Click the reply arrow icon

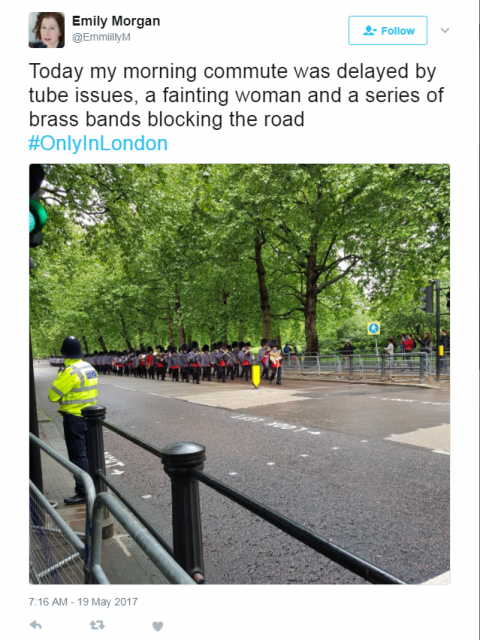(x=36, y=625)
